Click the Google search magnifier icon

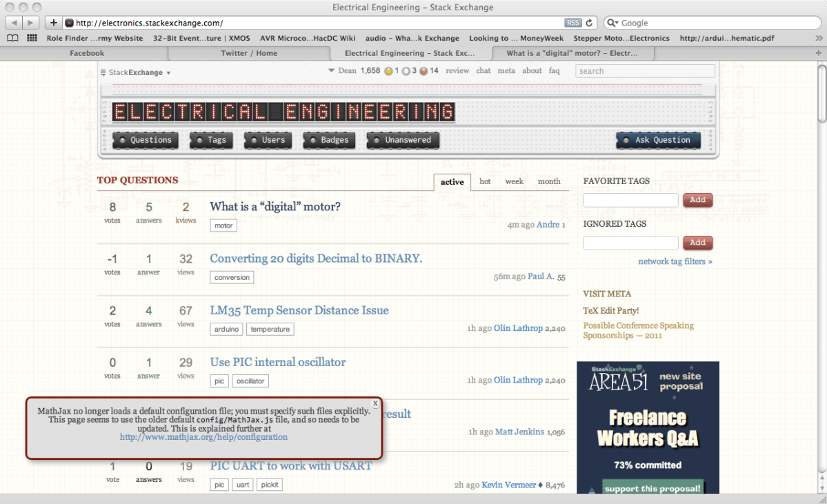point(612,23)
